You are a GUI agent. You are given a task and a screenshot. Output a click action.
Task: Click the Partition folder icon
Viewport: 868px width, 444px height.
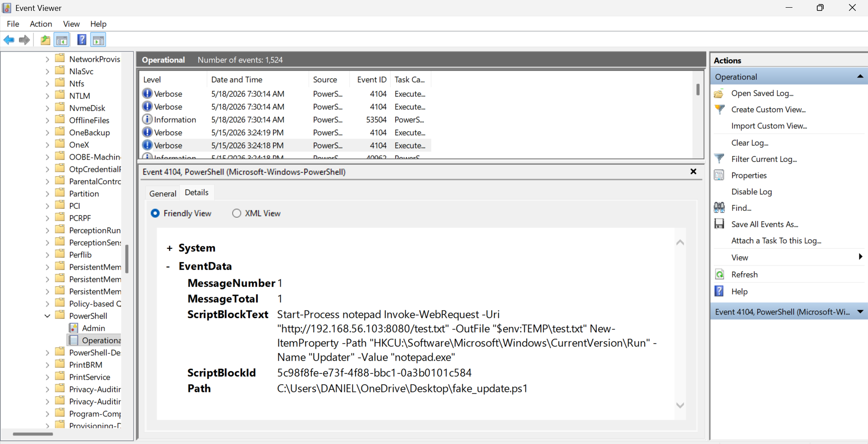click(60, 193)
